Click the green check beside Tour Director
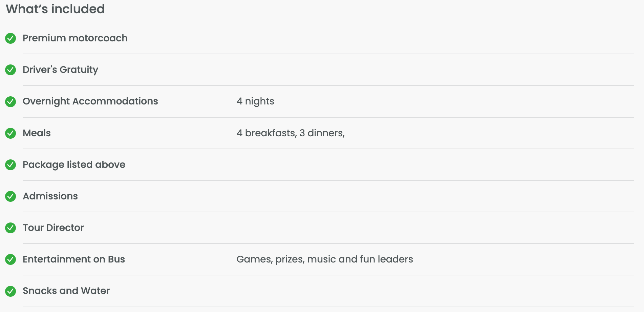Viewport: 644px width, 312px height. (10, 228)
